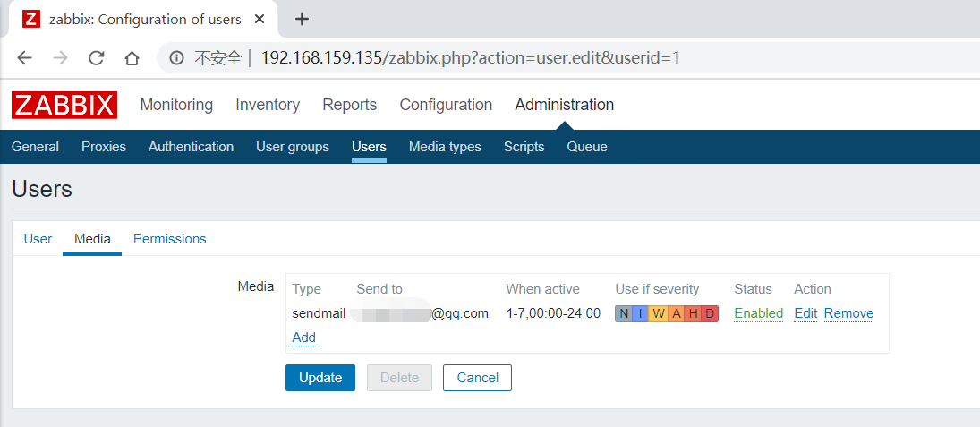Go to Proxies submenu

(104, 147)
